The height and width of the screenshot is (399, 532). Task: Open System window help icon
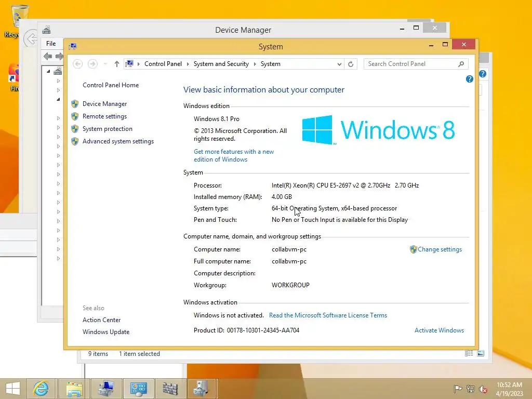coord(470,79)
